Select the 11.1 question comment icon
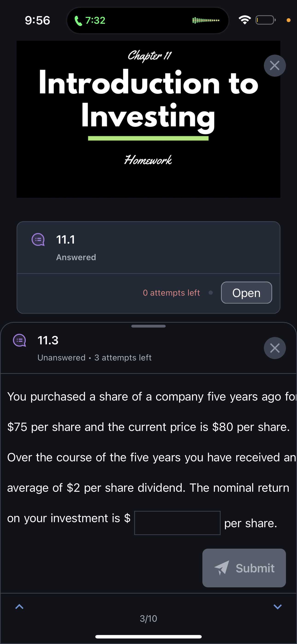The width and height of the screenshot is (297, 644). [38, 240]
